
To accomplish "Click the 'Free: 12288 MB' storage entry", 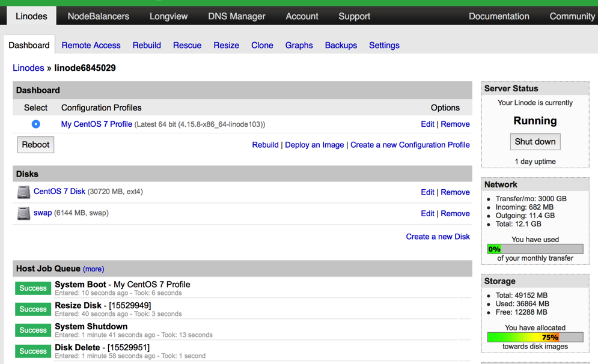I will [x=521, y=312].
